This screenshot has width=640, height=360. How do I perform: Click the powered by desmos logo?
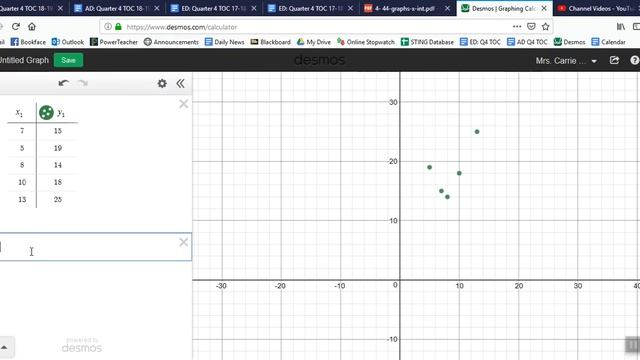(82, 345)
